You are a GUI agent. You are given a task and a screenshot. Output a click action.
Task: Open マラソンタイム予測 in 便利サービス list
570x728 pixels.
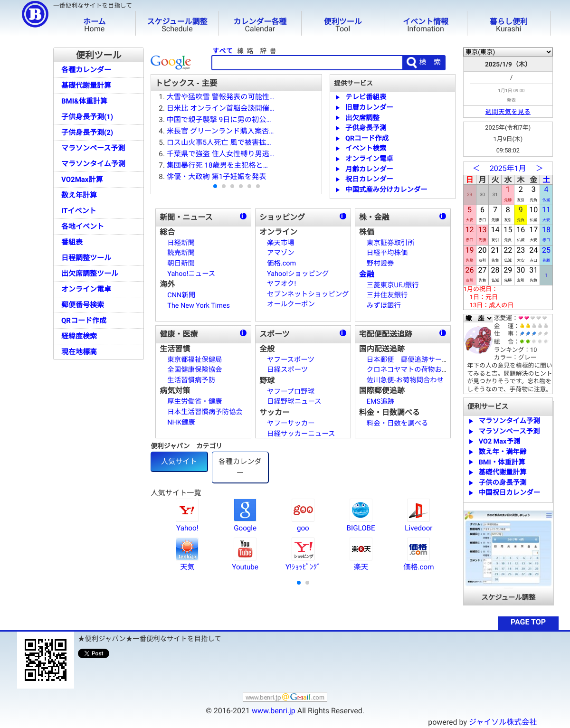[x=509, y=421]
